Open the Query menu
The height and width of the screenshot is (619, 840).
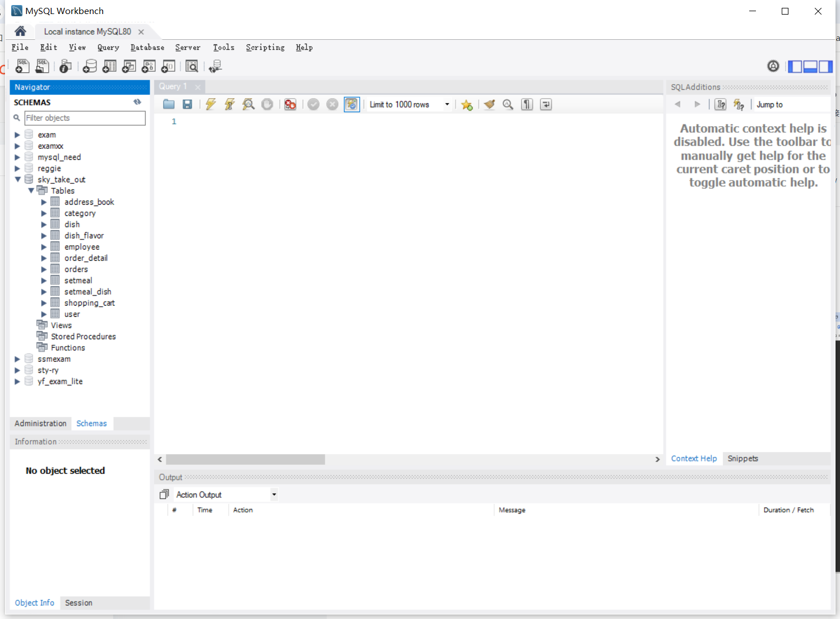coord(108,48)
